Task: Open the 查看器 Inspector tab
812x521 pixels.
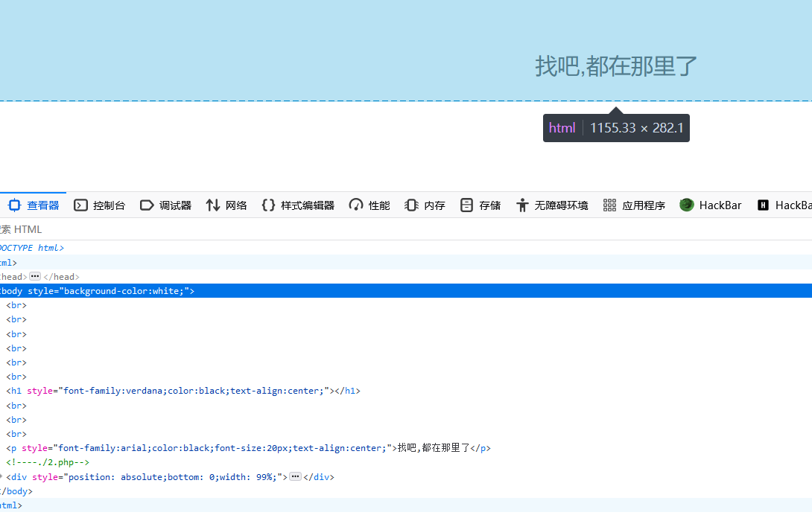Action: [34, 205]
